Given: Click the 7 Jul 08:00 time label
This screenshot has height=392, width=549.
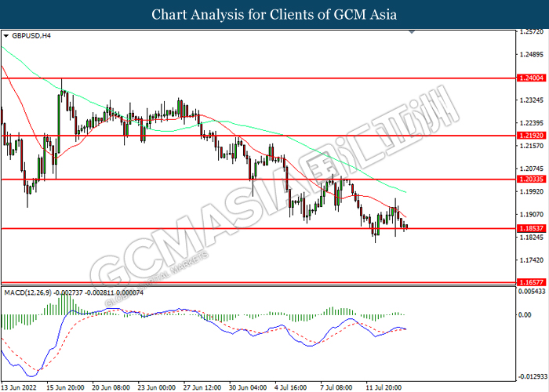Looking at the screenshot, I should [336, 387].
